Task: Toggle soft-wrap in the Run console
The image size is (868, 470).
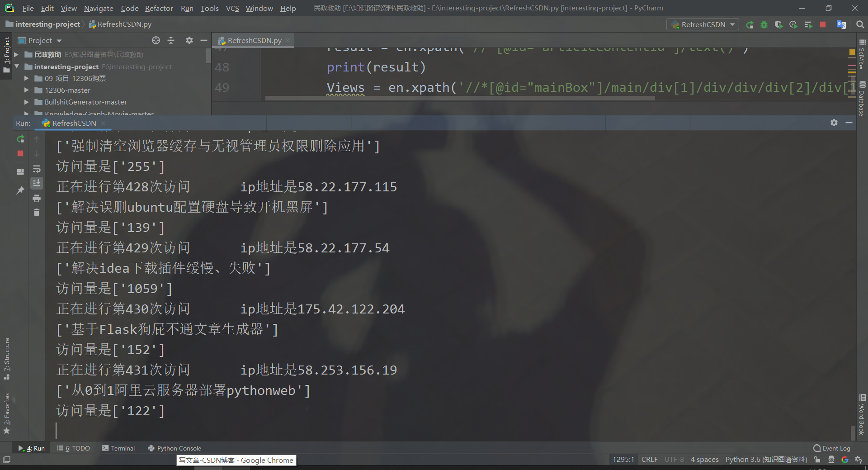Action: click(x=37, y=169)
